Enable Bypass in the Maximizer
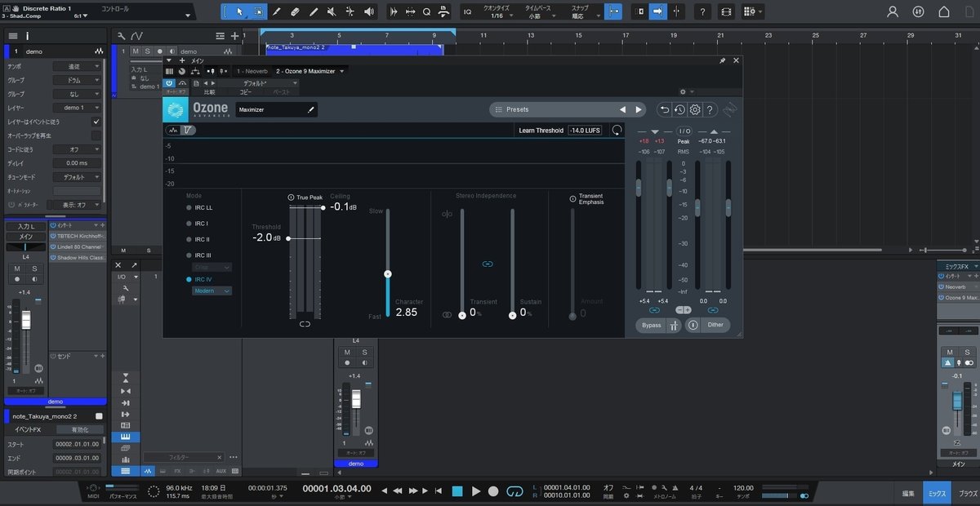980x506 pixels. click(x=653, y=324)
